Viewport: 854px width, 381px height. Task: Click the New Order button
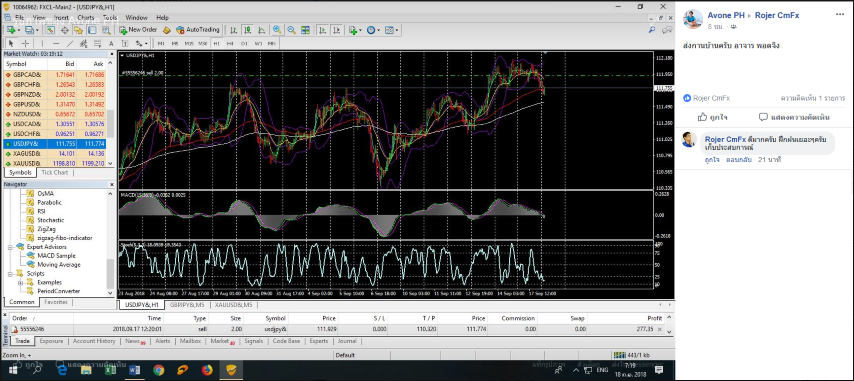[138, 30]
